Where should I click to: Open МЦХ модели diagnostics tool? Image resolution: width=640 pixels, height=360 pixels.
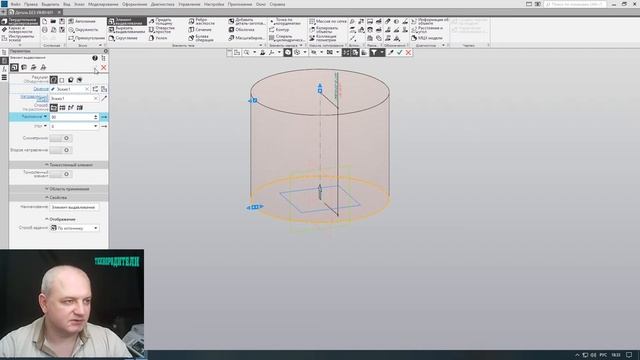[x=427, y=38]
